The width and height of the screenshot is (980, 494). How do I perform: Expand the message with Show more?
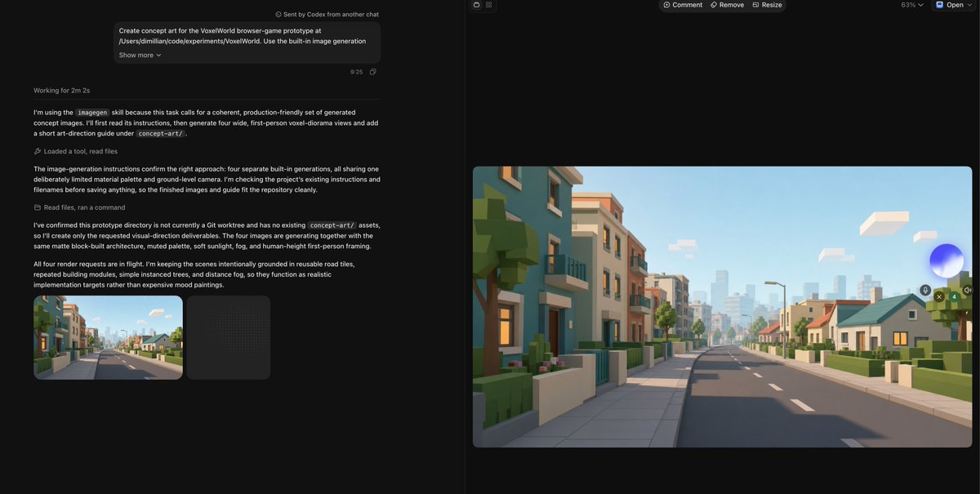(140, 56)
